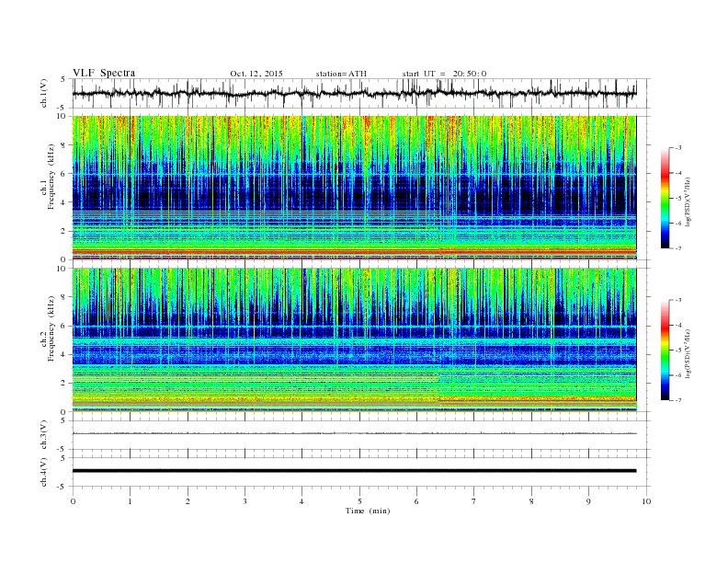Select the date text 'Oct. 12, 2015'
728x563 pixels.
tap(256, 74)
